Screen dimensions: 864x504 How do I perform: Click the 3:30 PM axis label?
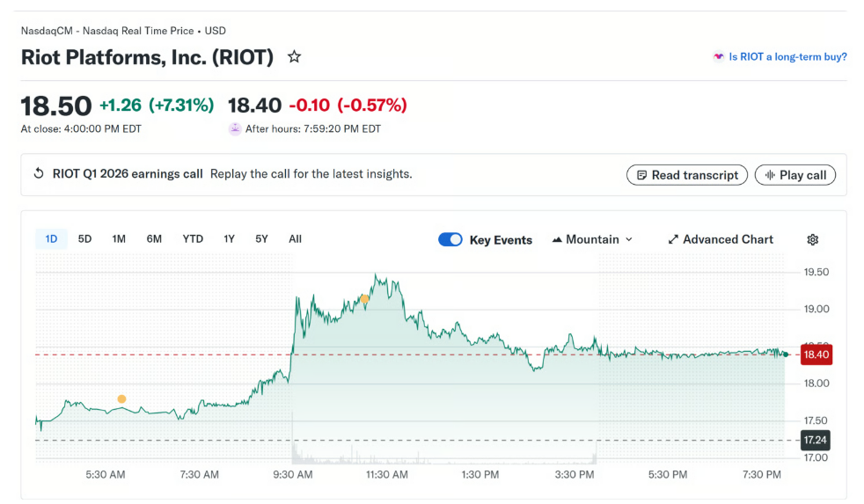click(575, 475)
